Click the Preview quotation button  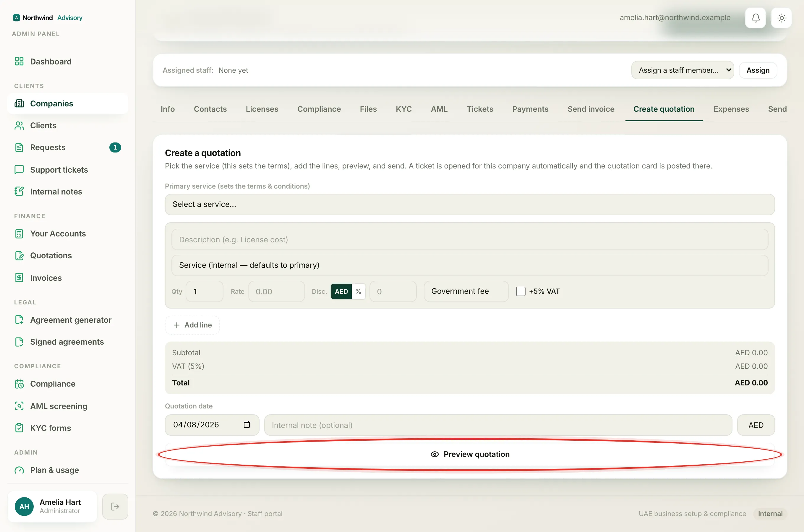pyautogui.click(x=470, y=454)
